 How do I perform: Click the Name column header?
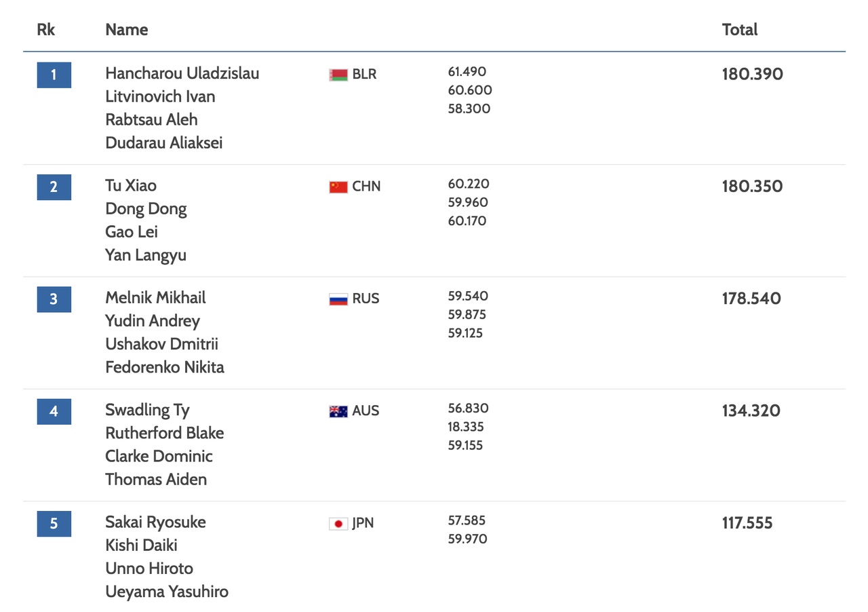click(x=127, y=30)
